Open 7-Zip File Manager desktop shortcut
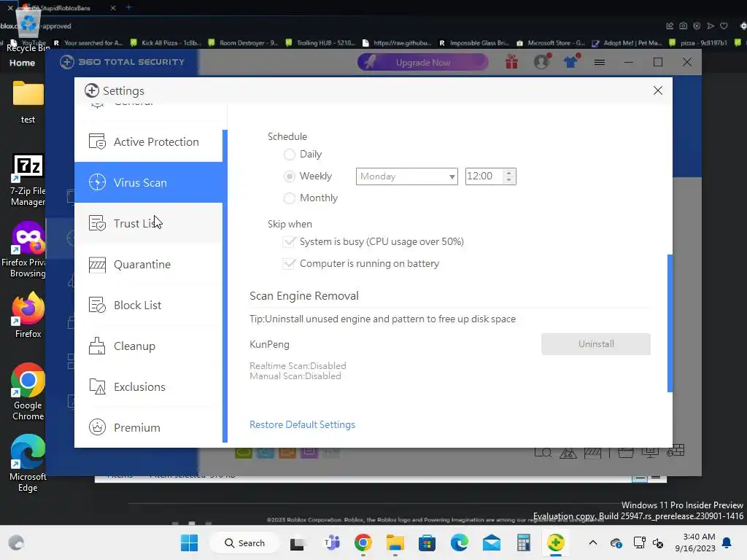This screenshot has height=560, width=747. click(28, 180)
